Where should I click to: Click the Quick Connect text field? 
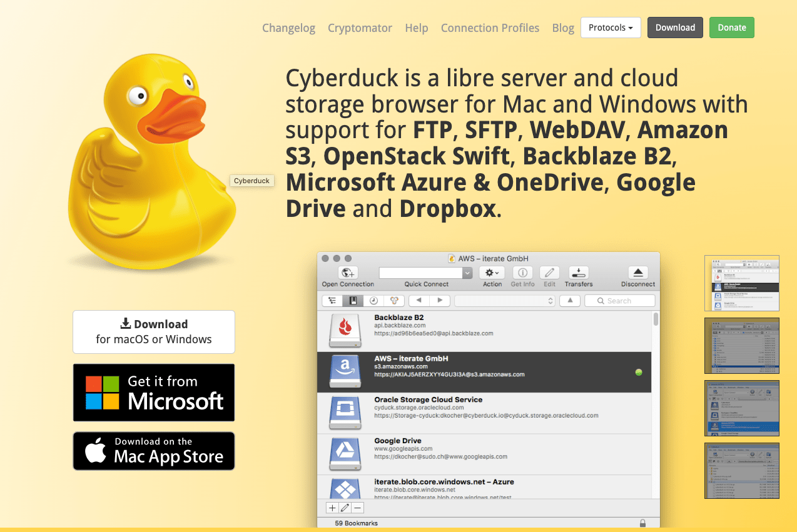[x=421, y=273]
